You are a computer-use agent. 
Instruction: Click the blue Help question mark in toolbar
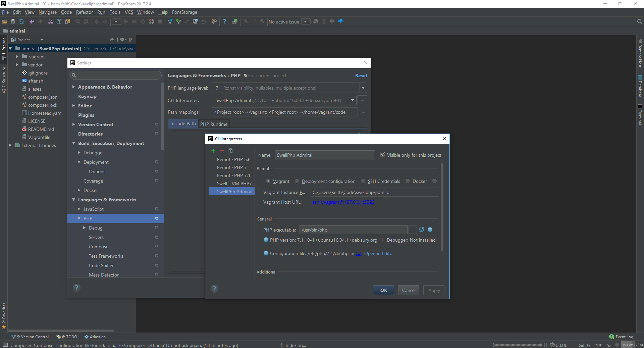(x=224, y=21)
